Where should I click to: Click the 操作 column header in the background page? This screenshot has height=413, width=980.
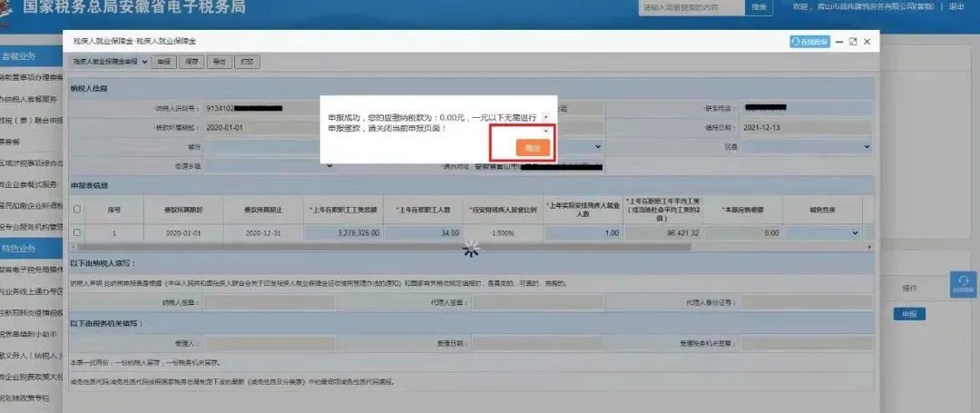909,288
